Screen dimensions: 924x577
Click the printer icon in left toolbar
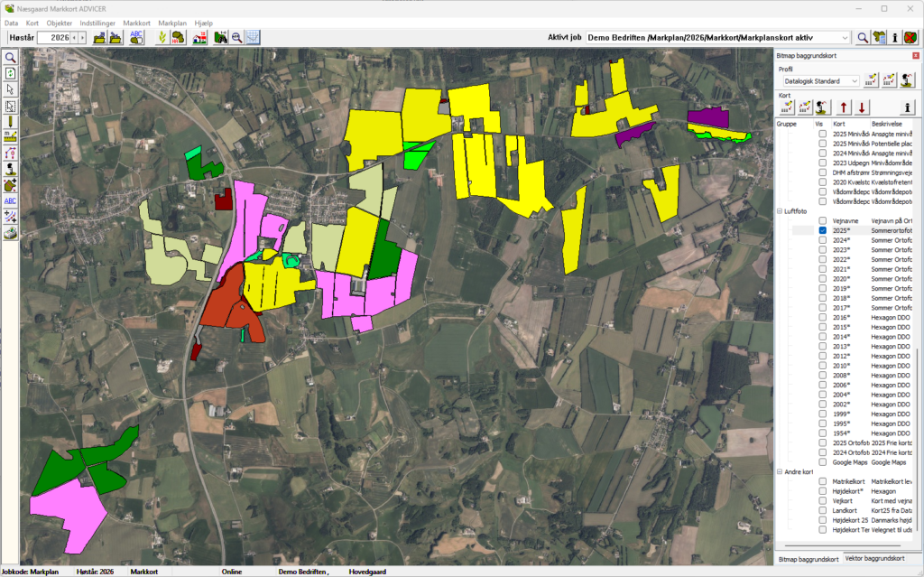coord(11,232)
